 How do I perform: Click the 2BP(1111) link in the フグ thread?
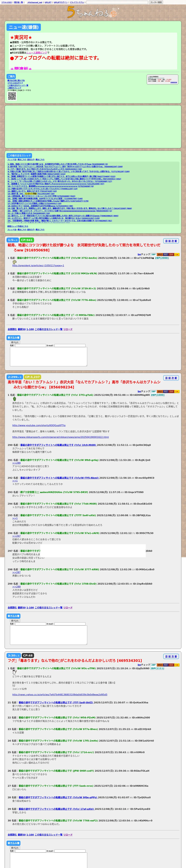pos(157,668)
